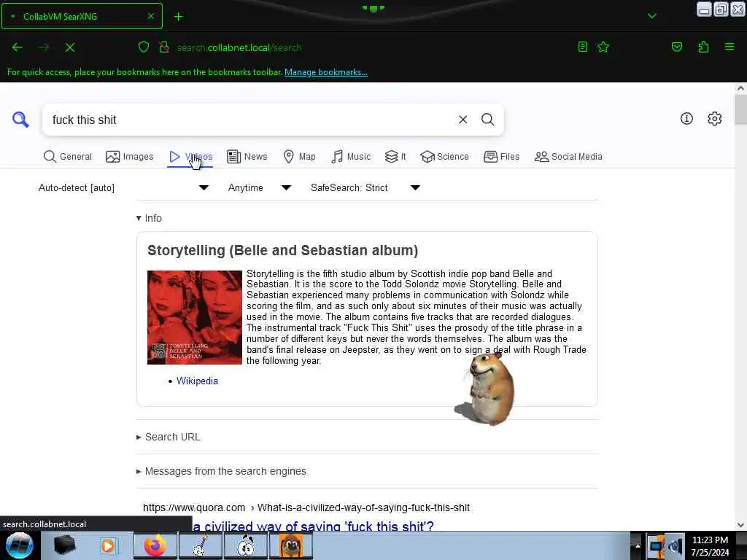Viewport: 747px width, 560px height.
Task: Switch to the Map category
Action: click(x=299, y=157)
